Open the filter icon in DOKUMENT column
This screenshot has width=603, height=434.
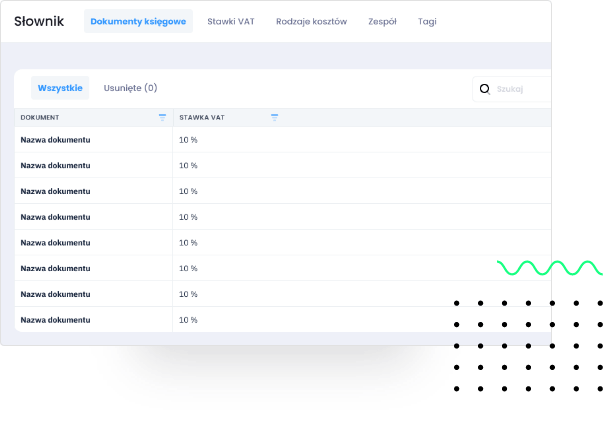pyautogui.click(x=163, y=117)
